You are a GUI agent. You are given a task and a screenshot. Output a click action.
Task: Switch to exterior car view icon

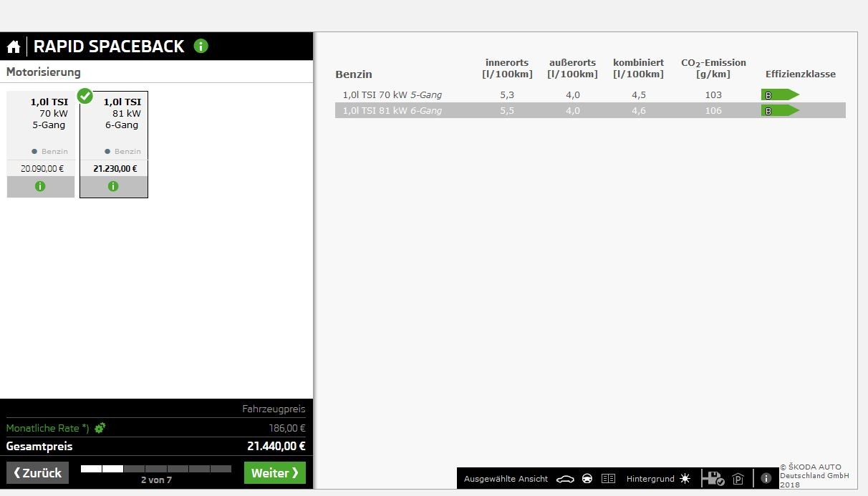point(565,479)
